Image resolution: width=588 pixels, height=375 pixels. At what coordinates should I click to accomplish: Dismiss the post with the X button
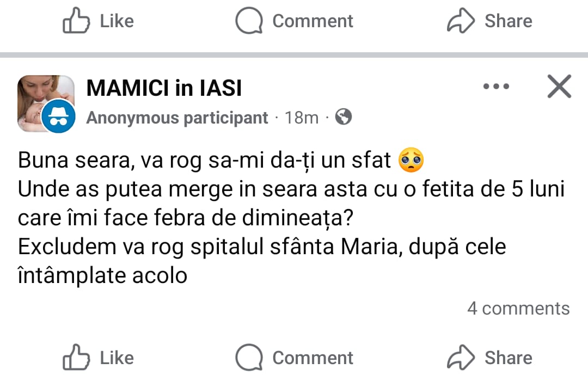559,87
